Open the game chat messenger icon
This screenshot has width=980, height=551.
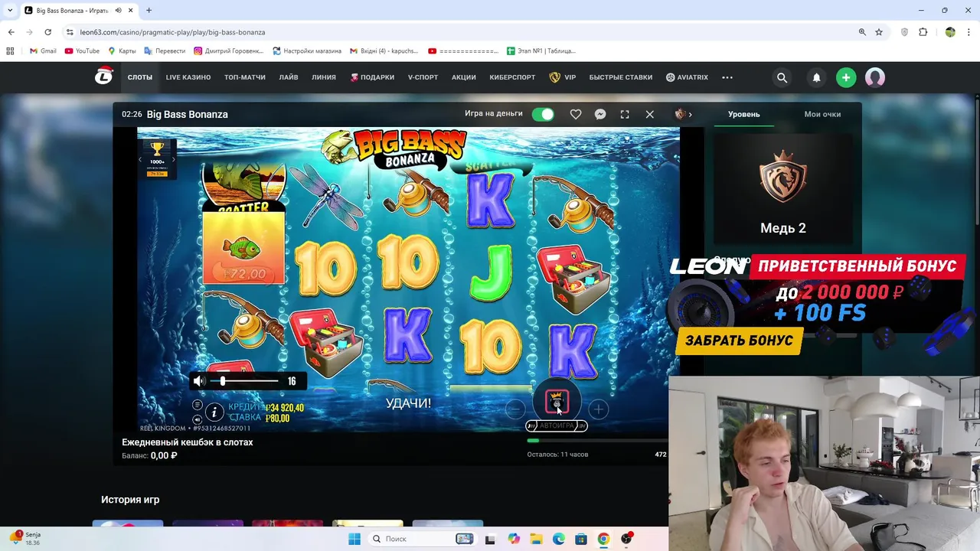[x=600, y=114]
